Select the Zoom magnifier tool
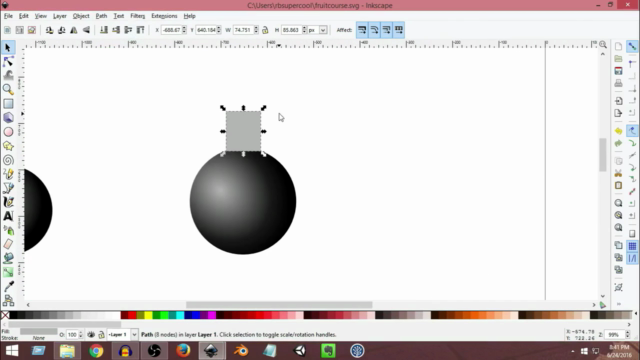This screenshot has width=640, height=360. [8, 89]
